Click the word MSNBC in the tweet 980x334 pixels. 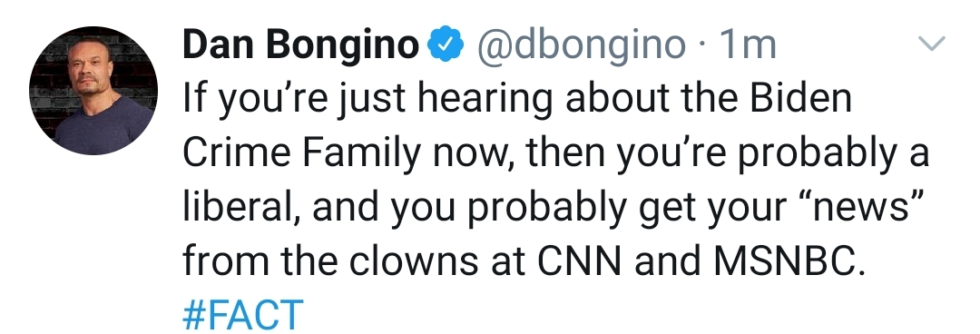coord(789,260)
